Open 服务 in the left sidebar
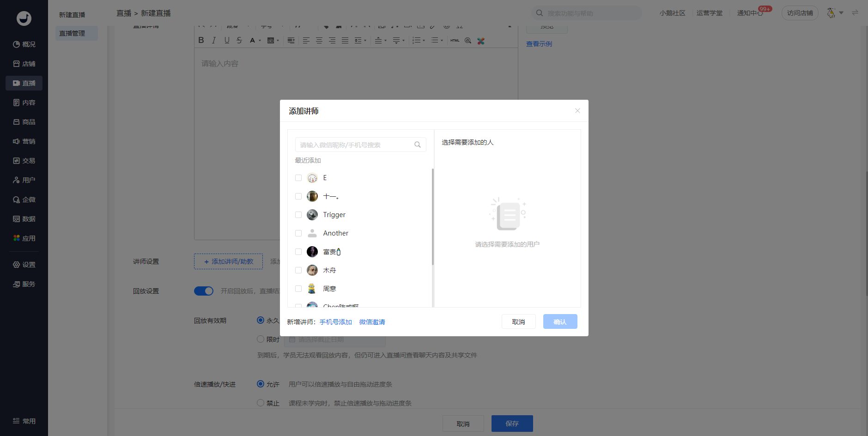Image resolution: width=868 pixels, height=436 pixels. tap(24, 284)
